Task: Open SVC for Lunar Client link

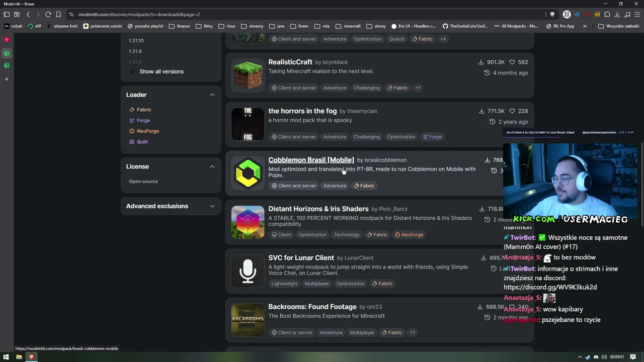Action: click(x=301, y=257)
